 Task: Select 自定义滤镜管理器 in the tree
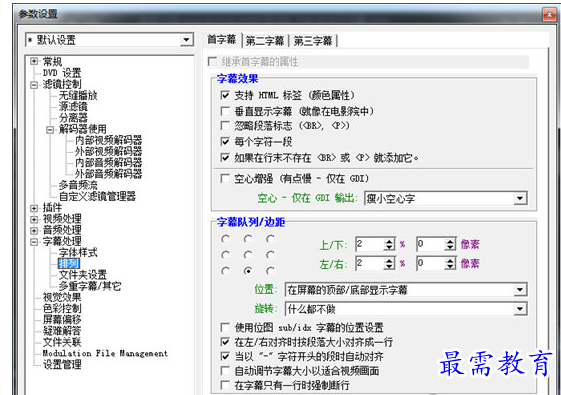tap(97, 196)
